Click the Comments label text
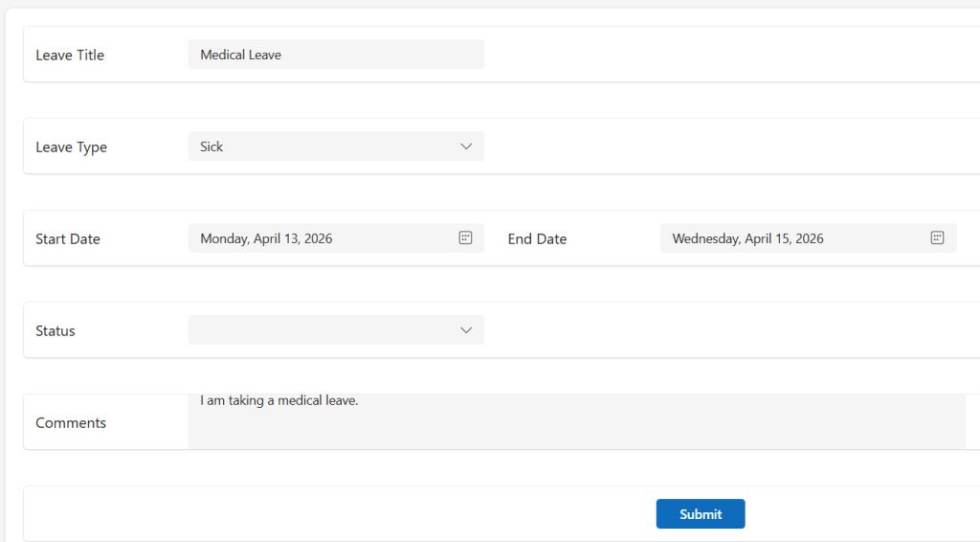The width and height of the screenshot is (980, 542). 71,422
